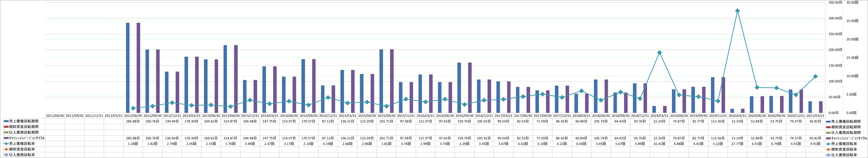Click the line's diamond marker at 2021/03/31
The width and height of the screenshot is (868, 158).
[815, 76]
